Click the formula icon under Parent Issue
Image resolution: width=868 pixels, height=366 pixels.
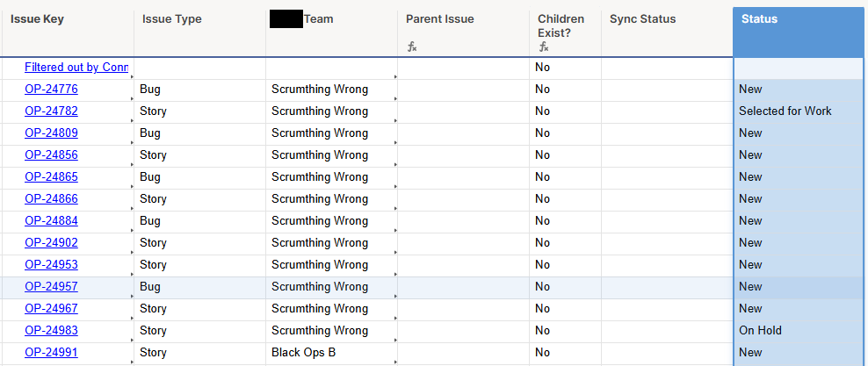pyautogui.click(x=412, y=47)
